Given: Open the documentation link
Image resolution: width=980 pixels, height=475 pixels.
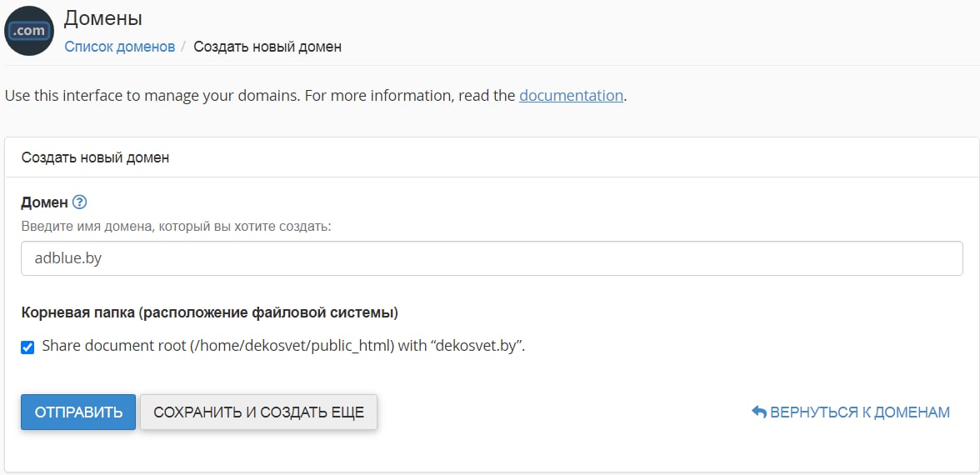Looking at the screenshot, I should 572,96.
